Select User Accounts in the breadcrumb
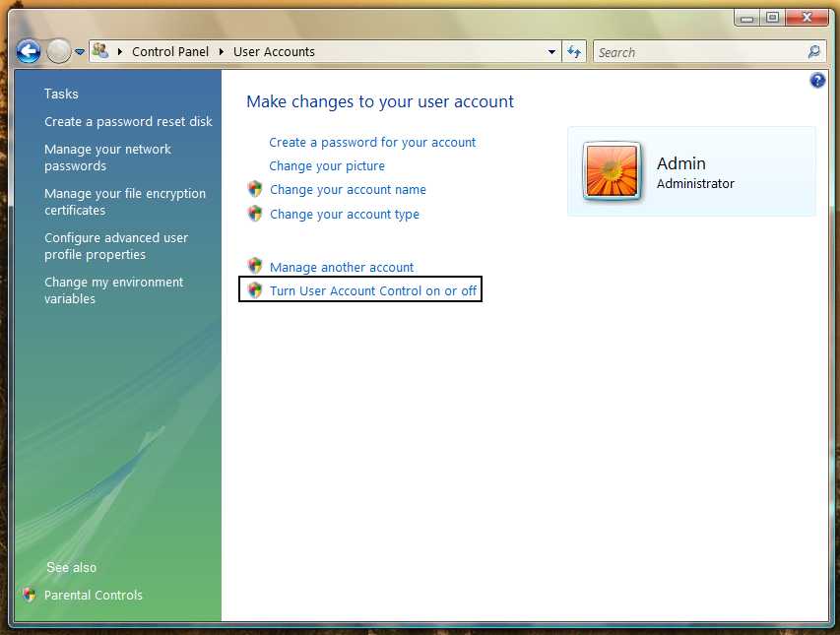 coord(274,52)
